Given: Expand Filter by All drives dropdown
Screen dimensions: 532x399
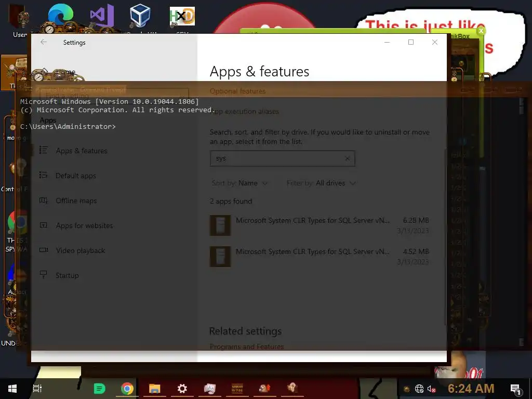Looking at the screenshot, I should [321, 183].
